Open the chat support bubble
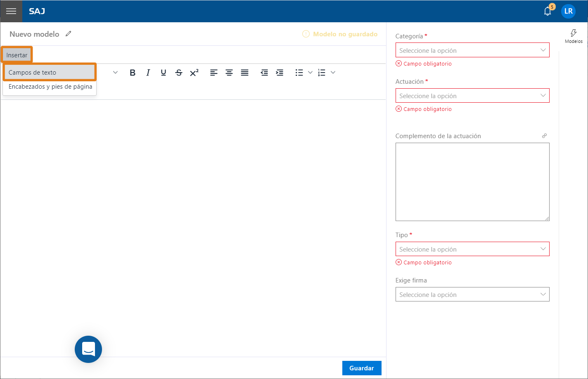This screenshot has height=379, width=588. (88, 349)
